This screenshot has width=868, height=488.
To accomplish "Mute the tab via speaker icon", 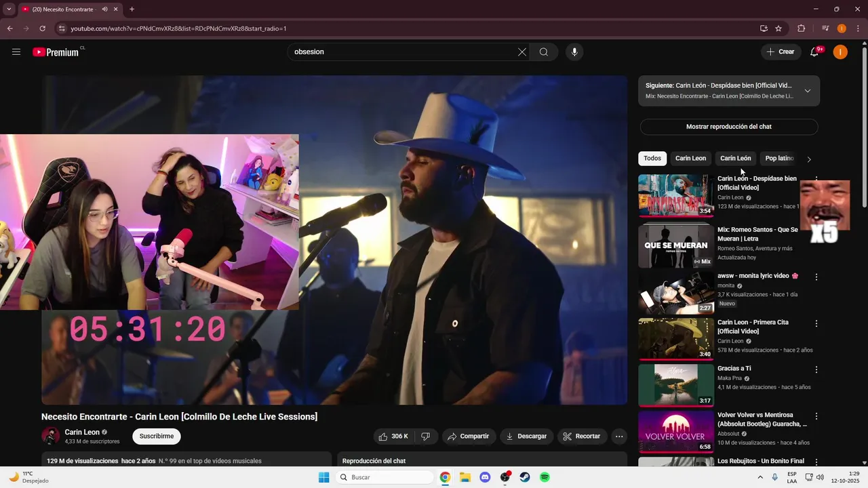I will (x=104, y=9).
